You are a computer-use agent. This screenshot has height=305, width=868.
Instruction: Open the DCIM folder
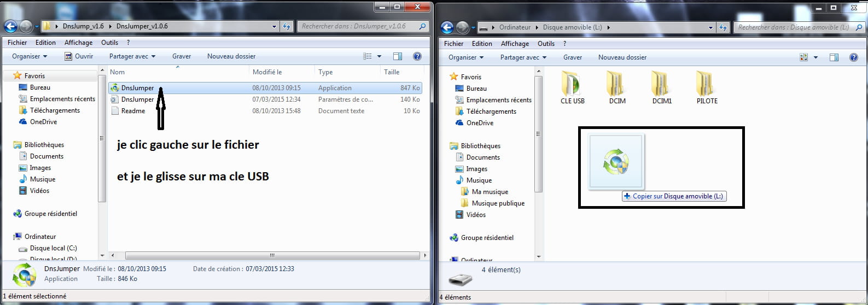(x=617, y=87)
